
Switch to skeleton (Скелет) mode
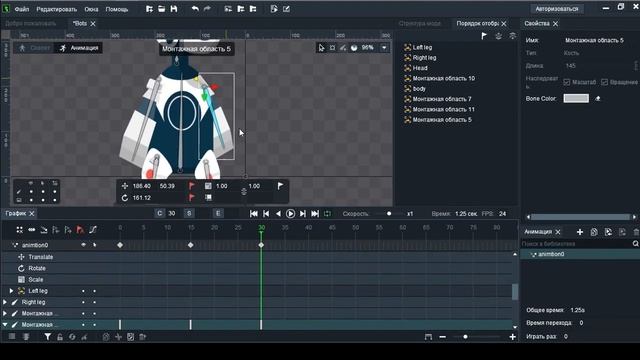pos(35,48)
